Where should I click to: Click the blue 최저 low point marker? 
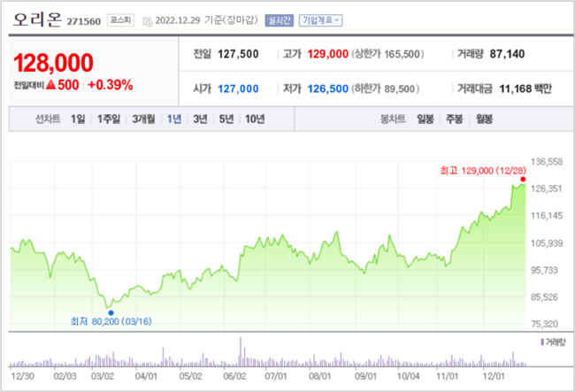(111, 312)
